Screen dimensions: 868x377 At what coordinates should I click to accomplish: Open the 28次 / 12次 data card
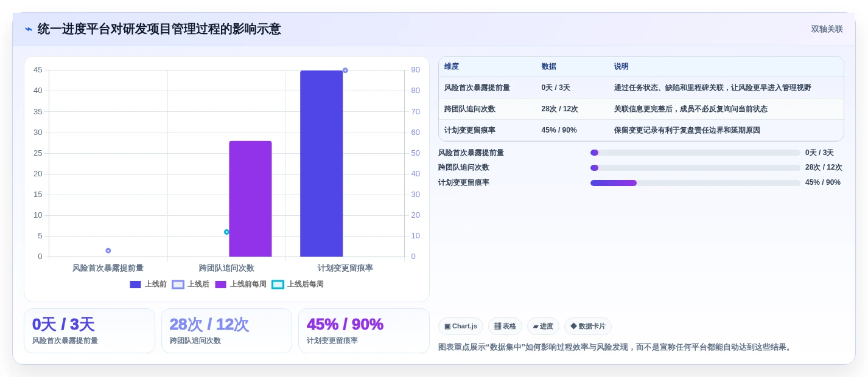coord(226,331)
